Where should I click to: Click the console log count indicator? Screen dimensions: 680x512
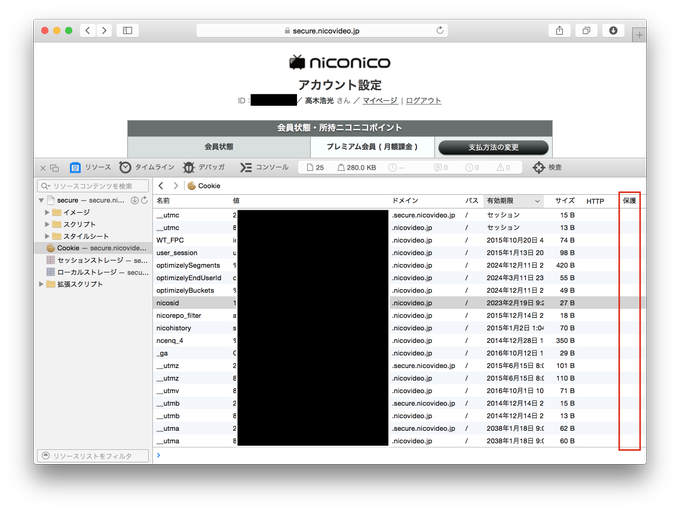click(x=441, y=167)
